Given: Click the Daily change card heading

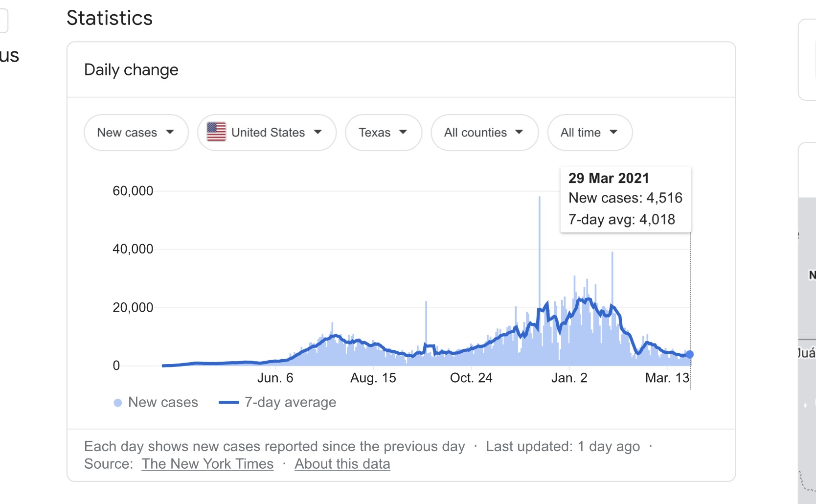Looking at the screenshot, I should [131, 70].
